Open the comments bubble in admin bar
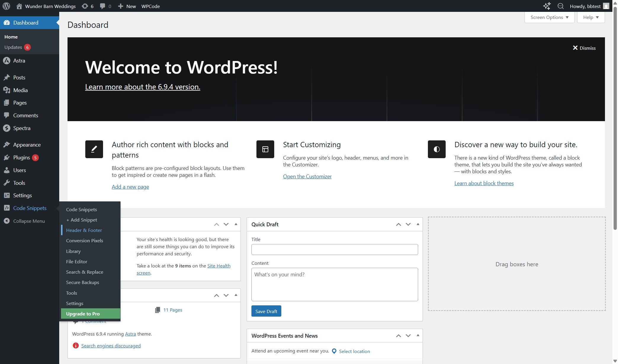618x364 pixels. tap(105, 6)
